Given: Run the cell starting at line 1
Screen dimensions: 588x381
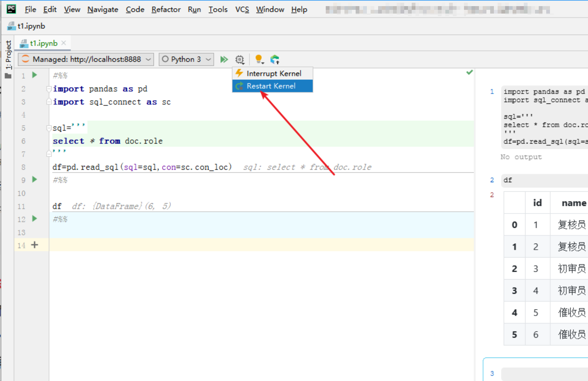Looking at the screenshot, I should tap(35, 75).
